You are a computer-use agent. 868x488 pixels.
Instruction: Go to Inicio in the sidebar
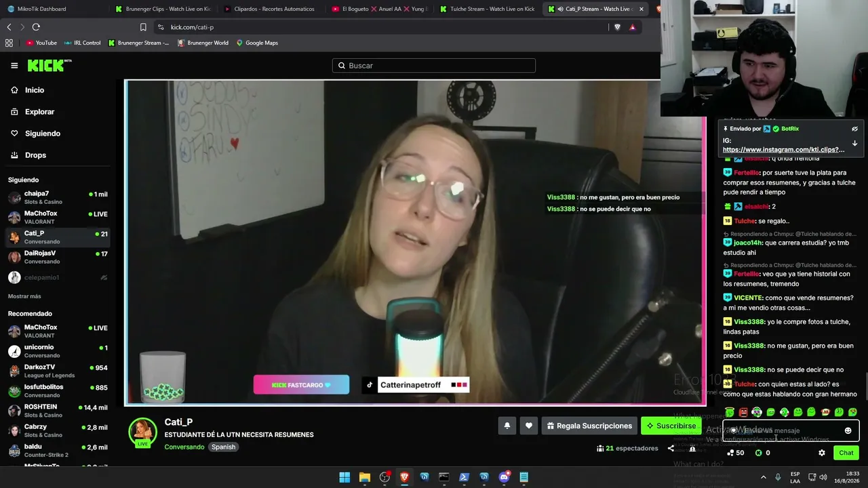click(x=28, y=90)
